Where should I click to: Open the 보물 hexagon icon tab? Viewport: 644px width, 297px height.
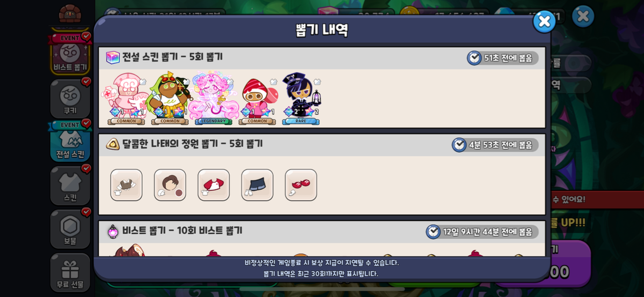[70, 229]
